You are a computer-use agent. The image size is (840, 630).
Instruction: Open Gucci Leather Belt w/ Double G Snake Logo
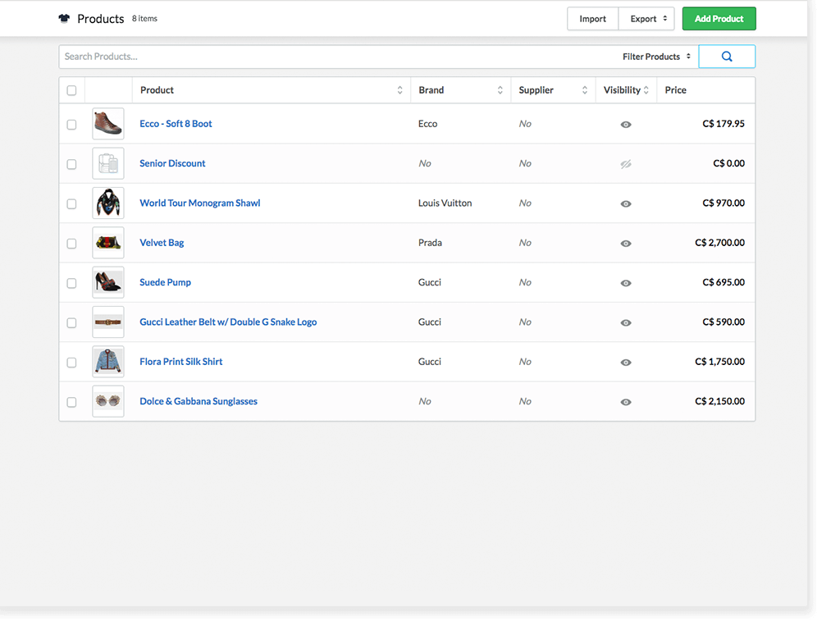[x=228, y=322]
